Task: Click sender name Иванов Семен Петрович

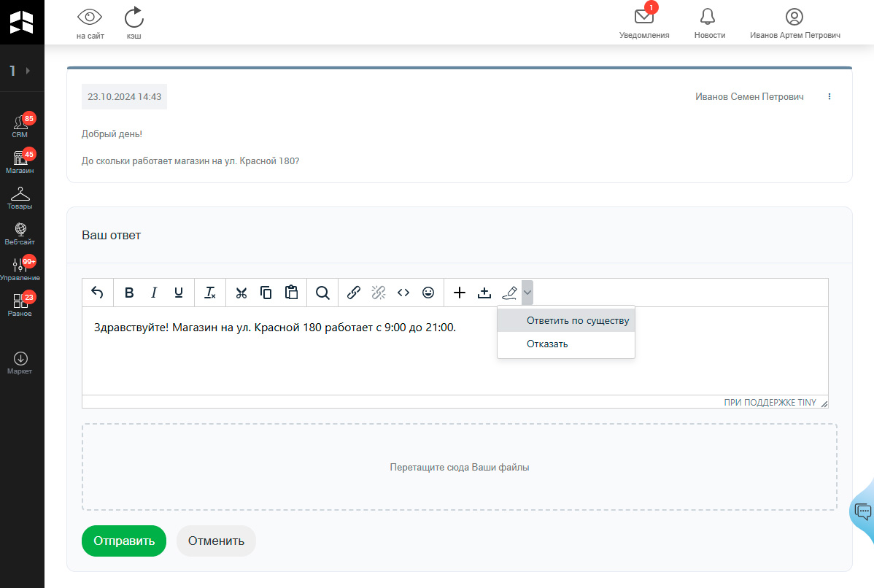Action: (x=749, y=96)
